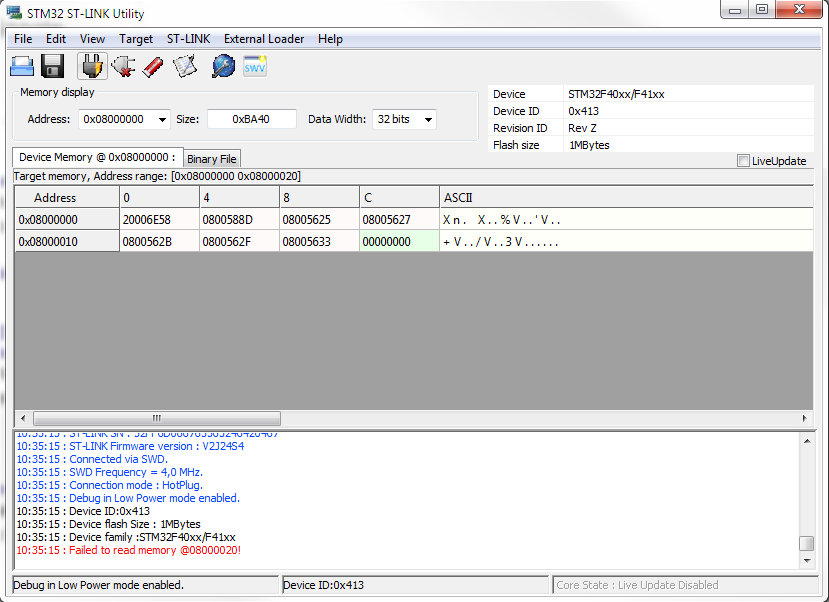Open the Target menu
The width and height of the screenshot is (829, 602).
pyautogui.click(x=136, y=39)
